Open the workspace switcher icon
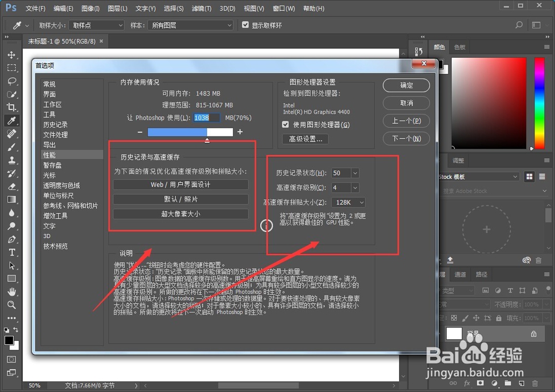Image resolution: width=555 pixels, height=392 pixels. point(537,25)
